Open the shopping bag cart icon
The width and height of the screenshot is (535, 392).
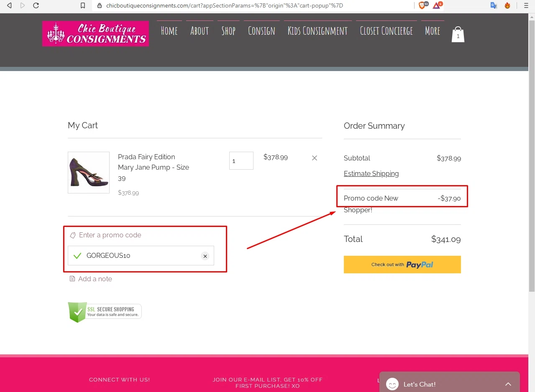pos(458,34)
